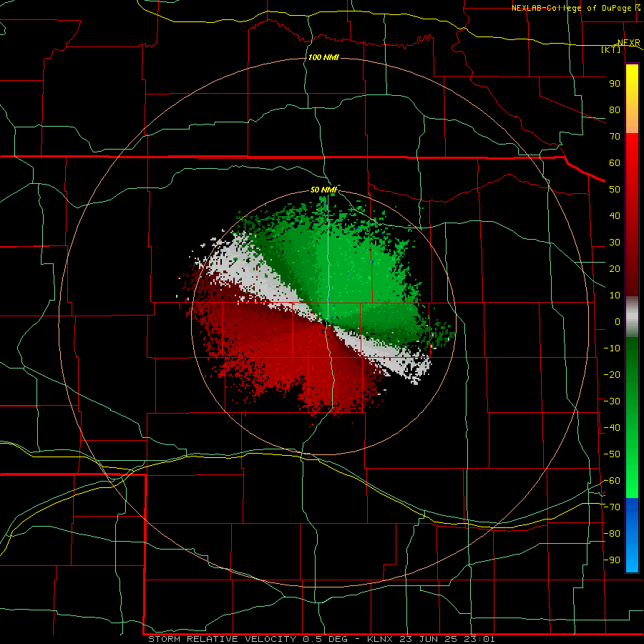Screen dimensions: 644x644
Task: Click the -90 value on the velocity scale
Action: (612, 560)
